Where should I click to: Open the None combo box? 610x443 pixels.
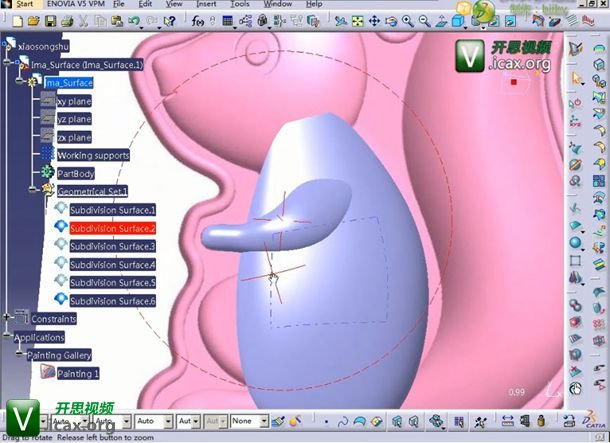click(249, 421)
